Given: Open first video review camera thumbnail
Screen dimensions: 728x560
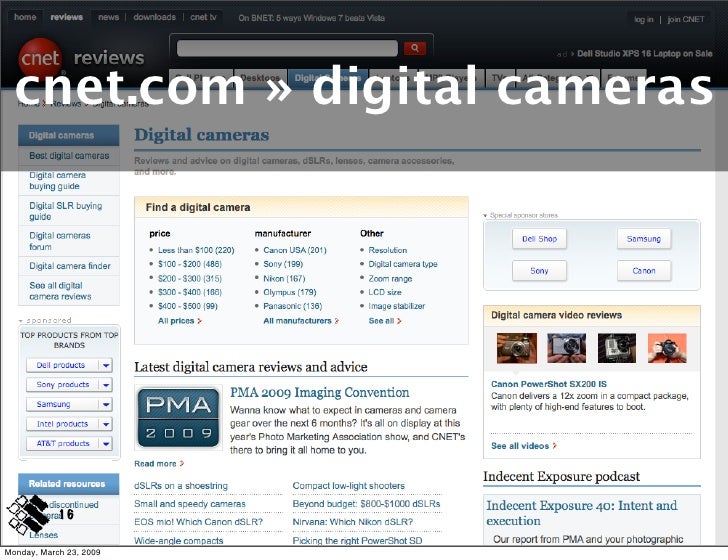Looking at the screenshot, I should click(516, 348).
